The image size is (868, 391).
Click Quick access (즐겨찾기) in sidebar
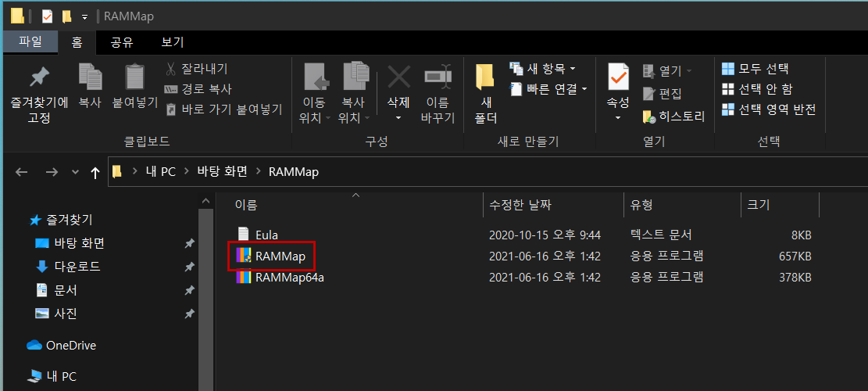[x=61, y=221]
